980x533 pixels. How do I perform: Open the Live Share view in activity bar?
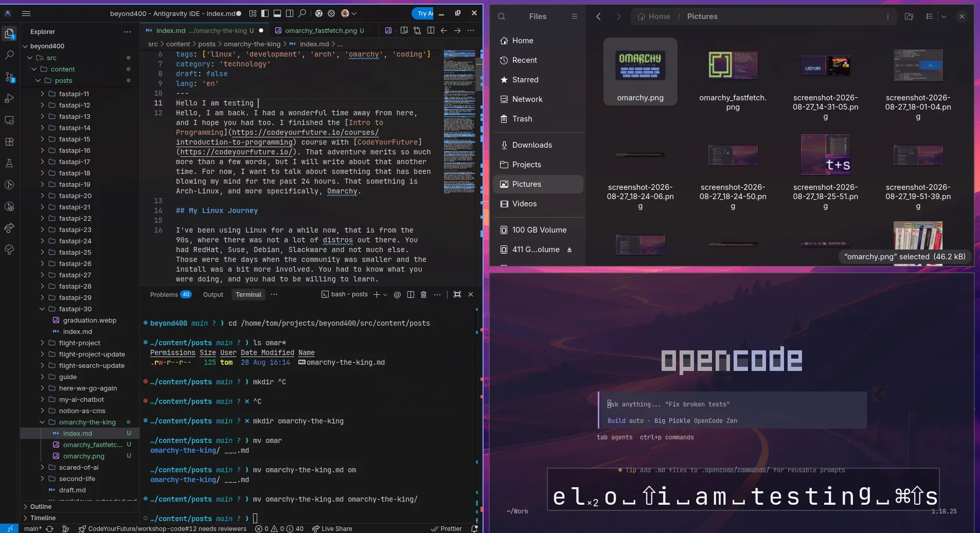tap(9, 228)
